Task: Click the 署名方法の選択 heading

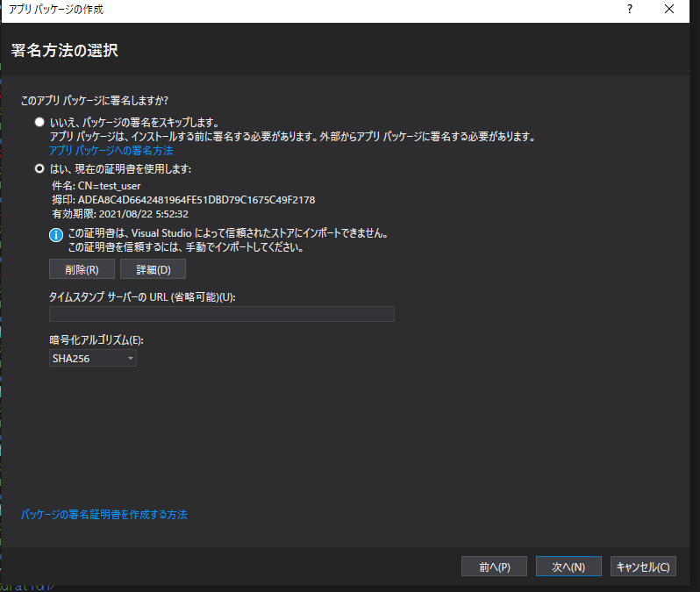Action: pos(65,51)
